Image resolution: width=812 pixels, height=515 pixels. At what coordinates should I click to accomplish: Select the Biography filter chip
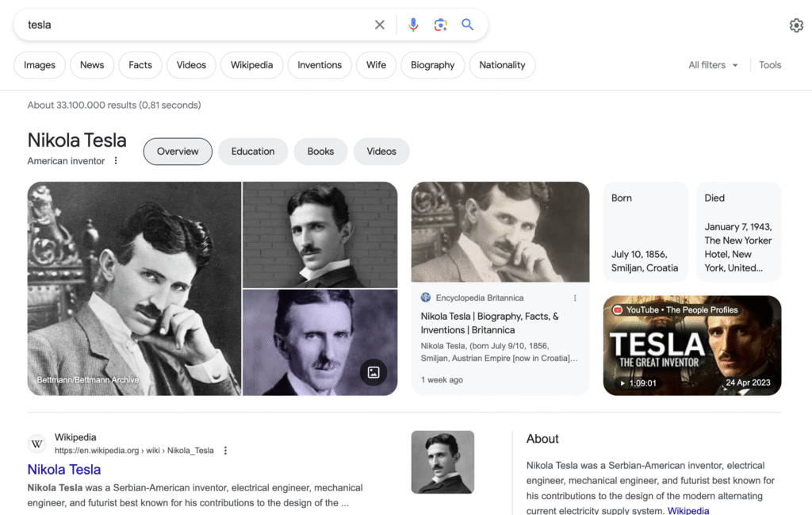tap(432, 65)
